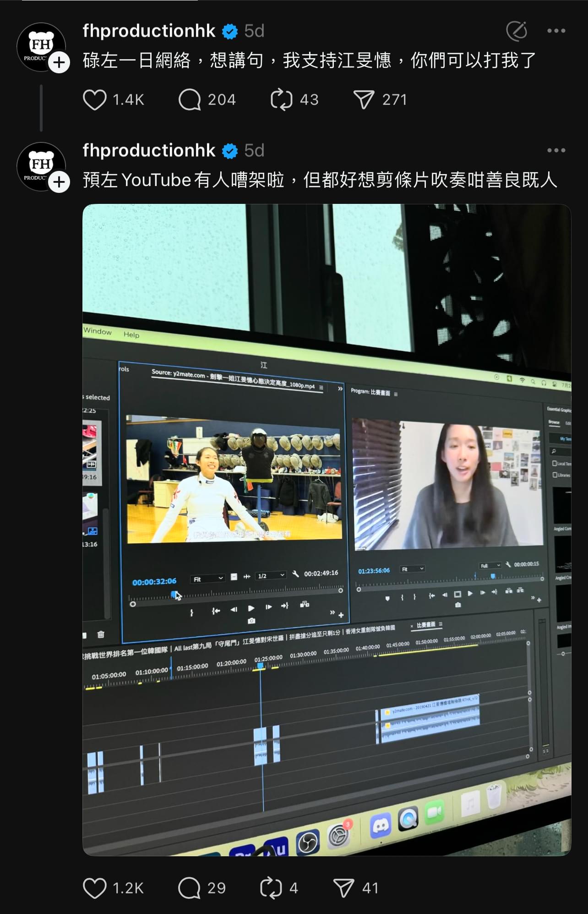Viewport: 588px width, 914px height.
Task: Follow fhproductionhk via first avatar plus
Action: [x=59, y=62]
